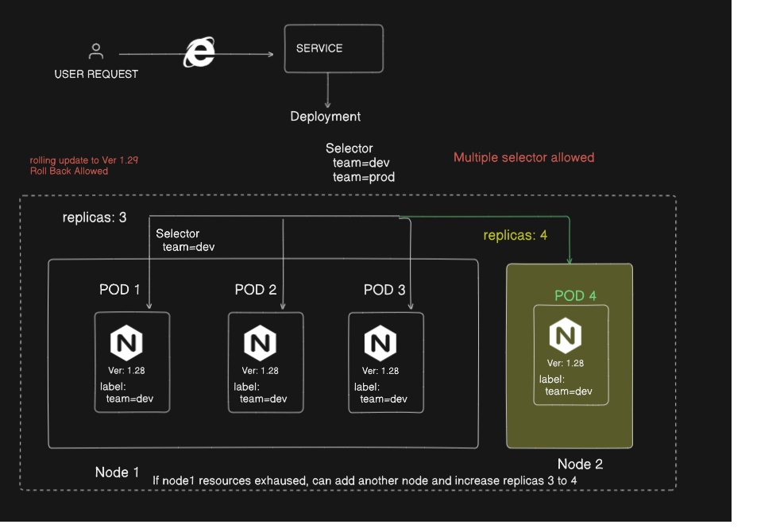Click the Node 1 label
The width and height of the screenshot is (780, 532).
pyautogui.click(x=117, y=472)
